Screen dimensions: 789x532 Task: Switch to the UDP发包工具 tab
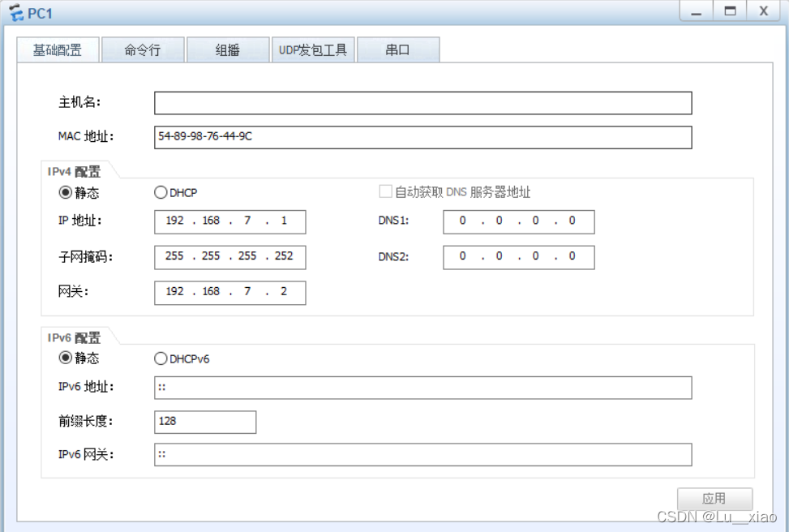[x=313, y=49]
